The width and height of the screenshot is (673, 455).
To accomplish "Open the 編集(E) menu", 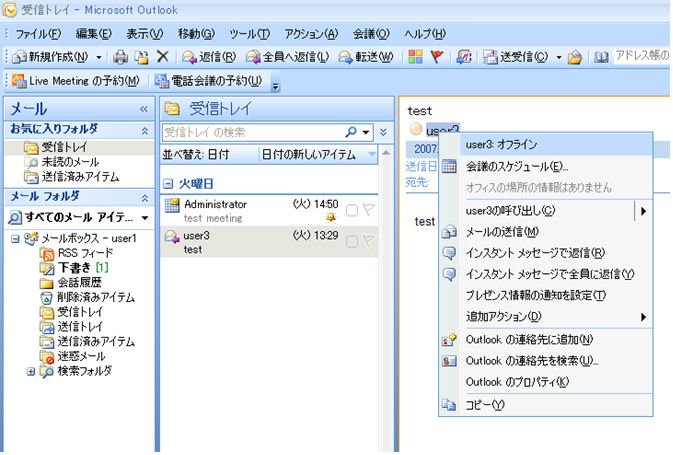I will 94,33.
